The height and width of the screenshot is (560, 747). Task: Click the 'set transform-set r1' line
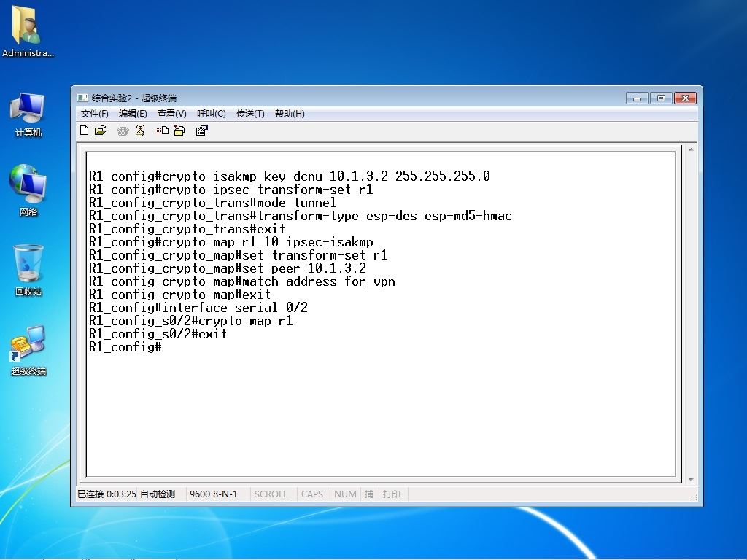[x=239, y=255]
